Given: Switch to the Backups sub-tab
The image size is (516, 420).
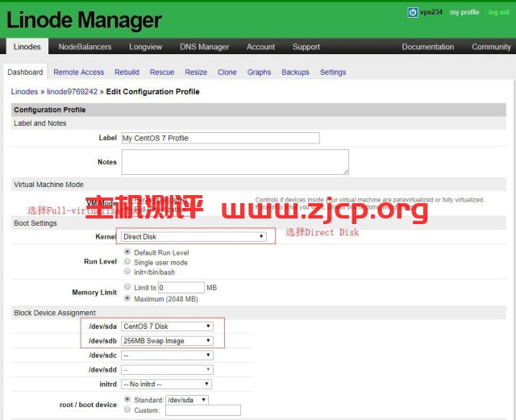Looking at the screenshot, I should (295, 72).
